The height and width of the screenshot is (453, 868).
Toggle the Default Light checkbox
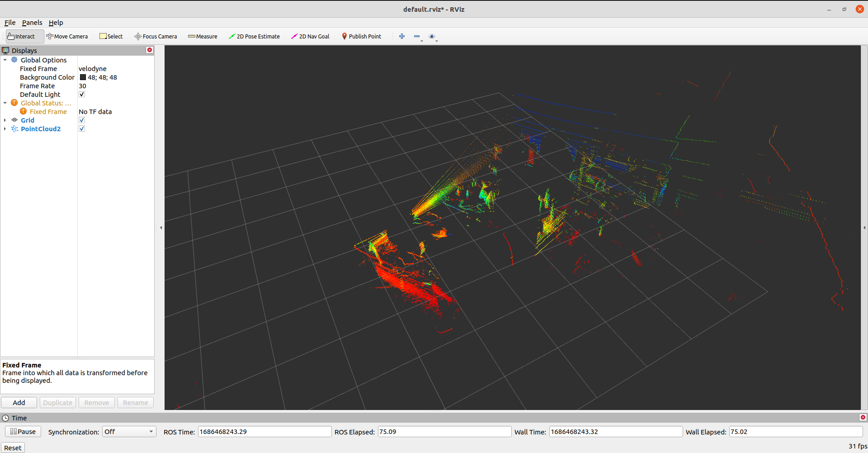(x=82, y=94)
